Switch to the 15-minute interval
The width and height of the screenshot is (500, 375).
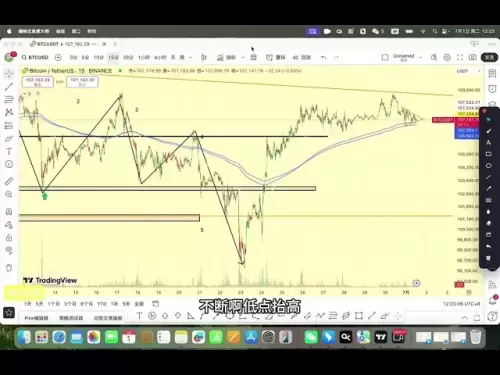pyautogui.click(x=113, y=58)
